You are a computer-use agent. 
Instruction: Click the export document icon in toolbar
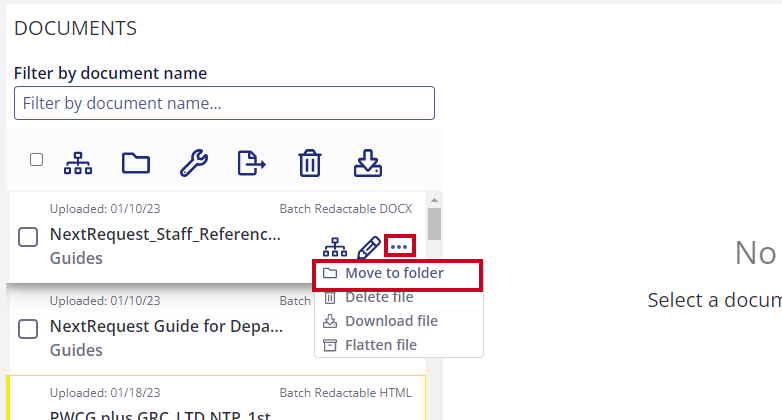tap(251, 163)
